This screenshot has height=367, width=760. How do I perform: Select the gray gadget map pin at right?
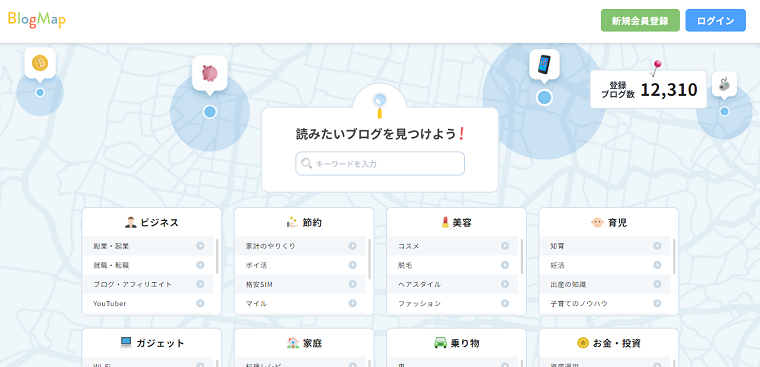[x=724, y=84]
